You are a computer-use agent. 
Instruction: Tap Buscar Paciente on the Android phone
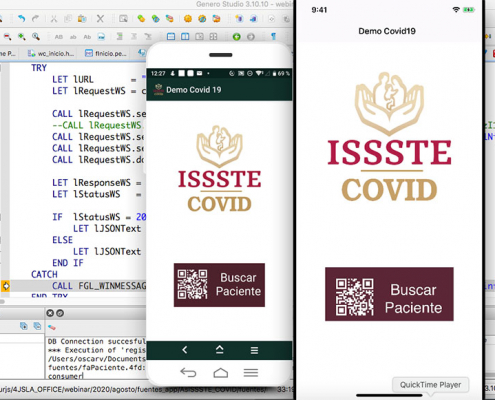pyautogui.click(x=219, y=285)
